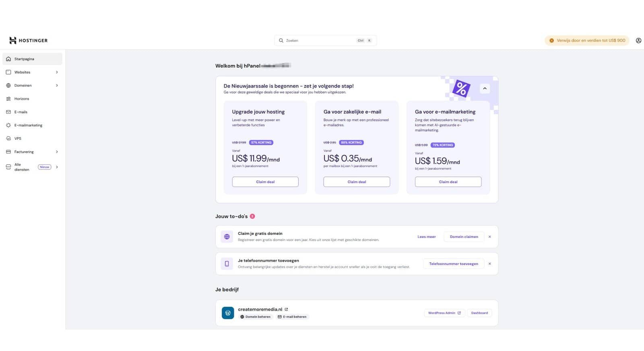644x351 pixels.
Task: Click the percent sale icon
Action: click(461, 89)
